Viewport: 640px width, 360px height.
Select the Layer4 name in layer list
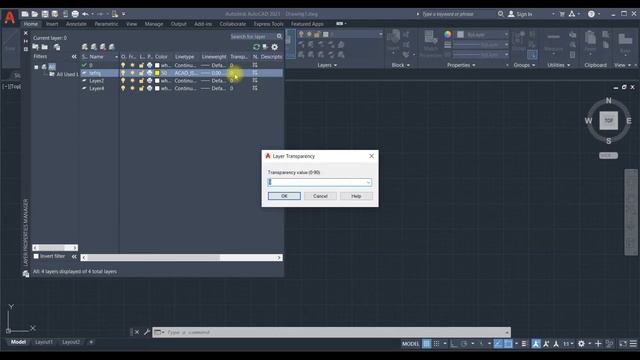(97, 89)
